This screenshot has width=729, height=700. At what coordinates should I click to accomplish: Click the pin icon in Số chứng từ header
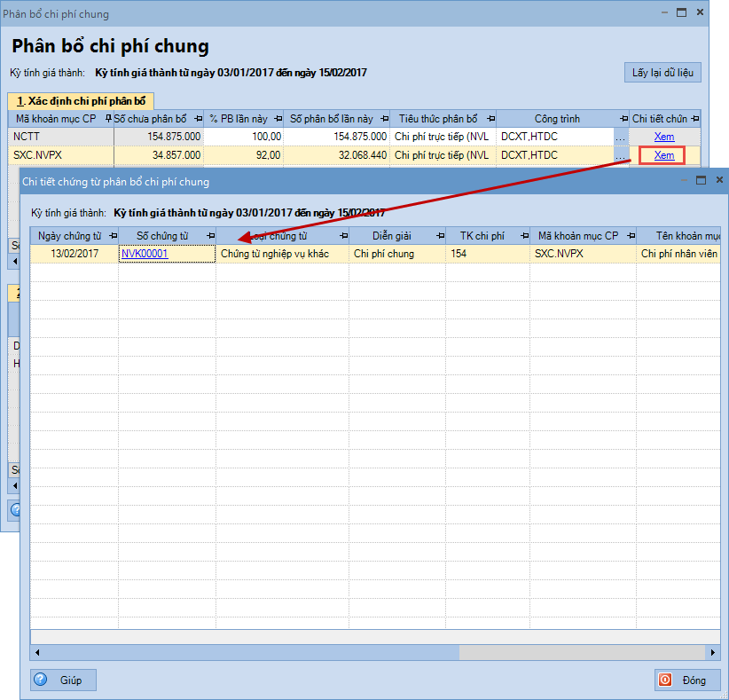point(210,235)
